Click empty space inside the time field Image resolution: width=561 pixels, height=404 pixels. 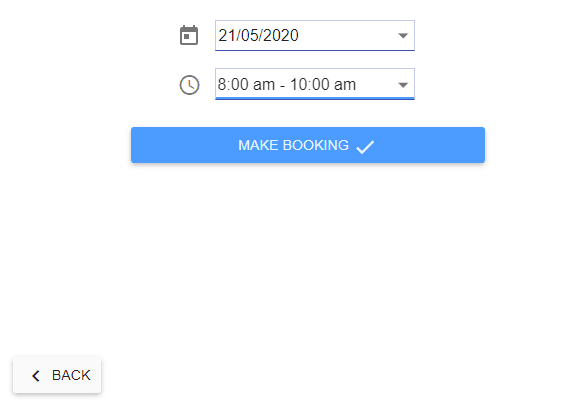click(376, 84)
